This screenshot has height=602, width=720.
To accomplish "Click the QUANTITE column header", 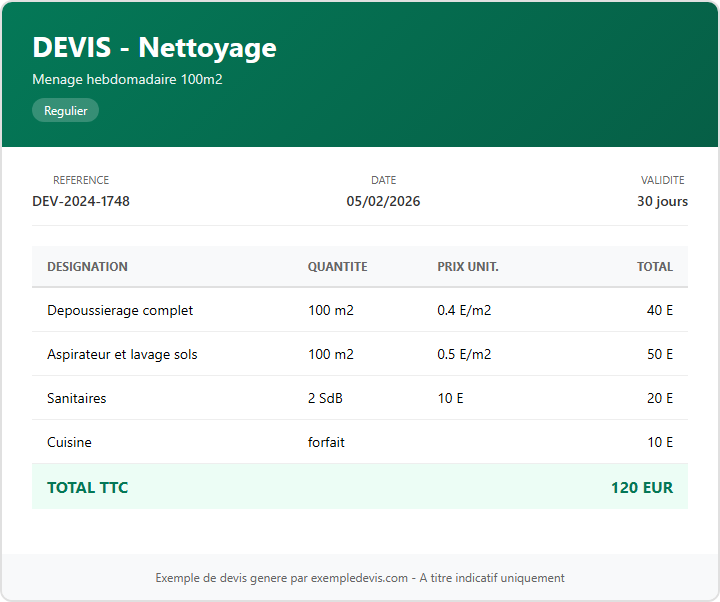I will 337,267.
